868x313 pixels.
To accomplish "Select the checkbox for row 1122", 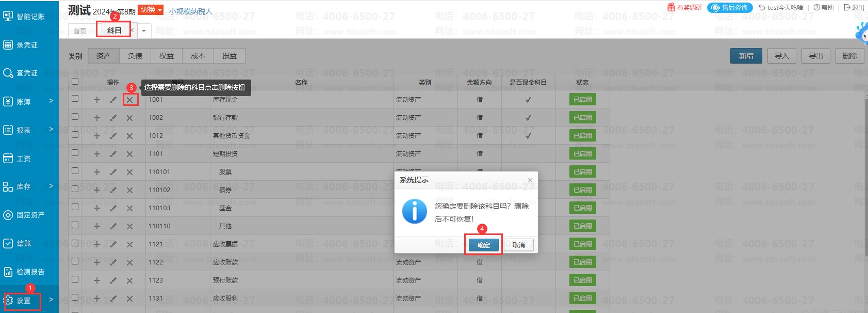I will coord(75,261).
